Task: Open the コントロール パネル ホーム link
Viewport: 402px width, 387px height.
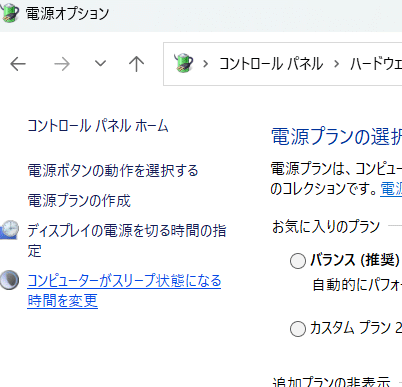Action: tap(98, 126)
